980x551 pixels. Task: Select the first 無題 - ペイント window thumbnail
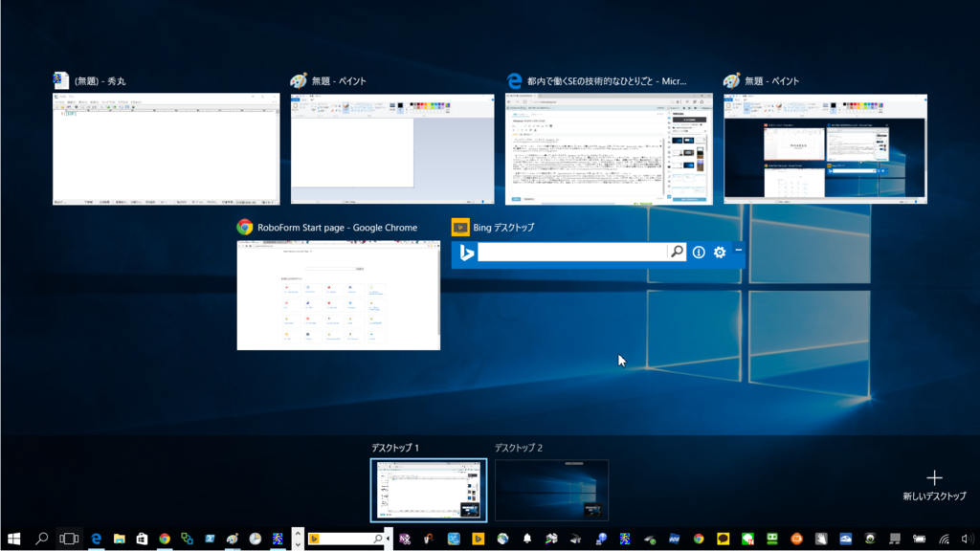point(392,149)
